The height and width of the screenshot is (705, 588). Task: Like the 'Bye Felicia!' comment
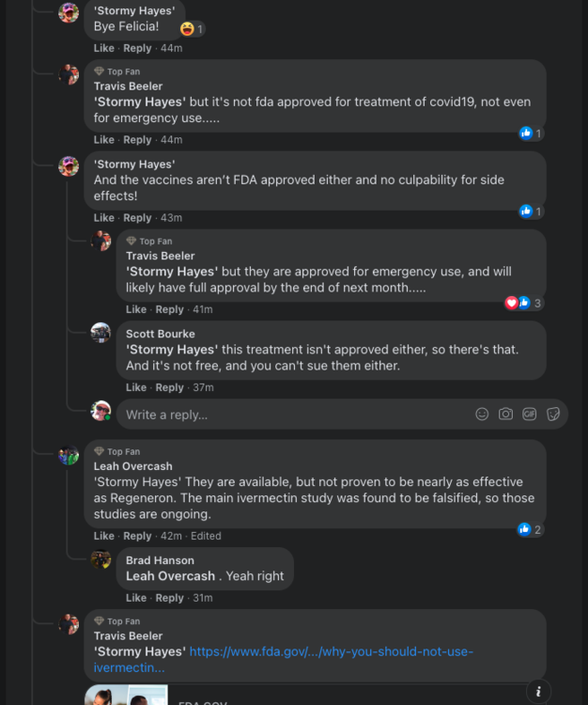tap(103, 48)
